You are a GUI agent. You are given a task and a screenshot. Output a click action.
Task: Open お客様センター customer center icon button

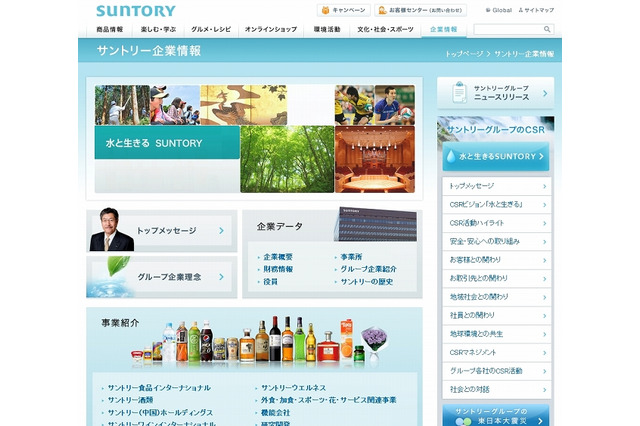[x=383, y=10]
